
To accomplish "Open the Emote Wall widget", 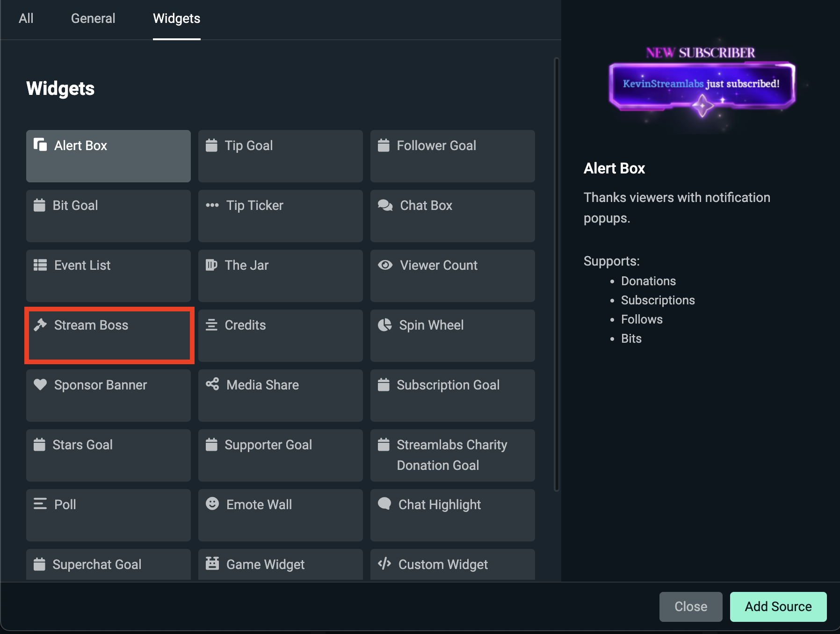I will click(280, 515).
